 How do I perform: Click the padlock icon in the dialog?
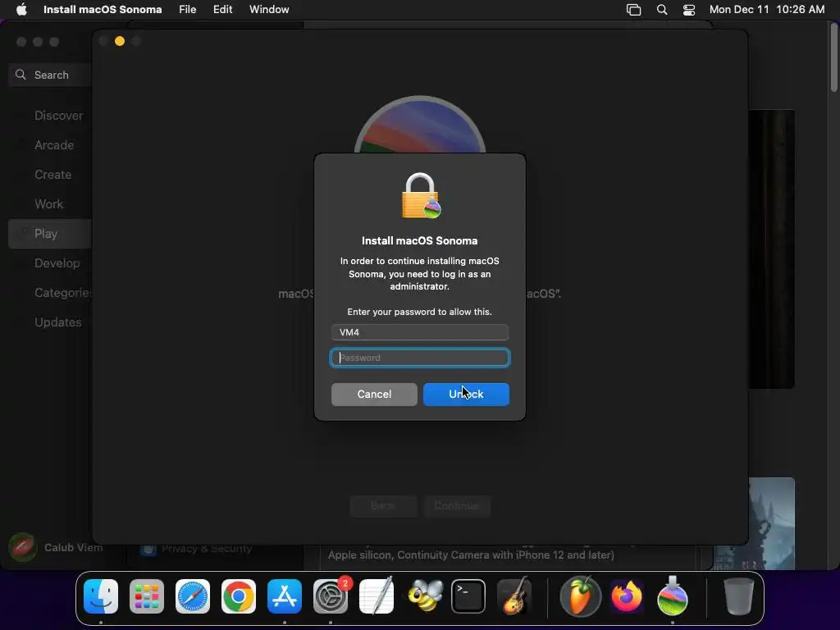pyautogui.click(x=421, y=196)
